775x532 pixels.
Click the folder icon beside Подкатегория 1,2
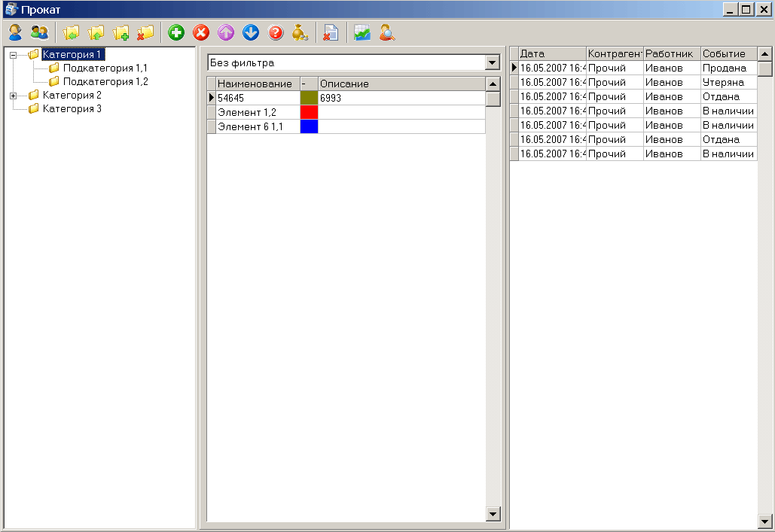[x=54, y=81]
